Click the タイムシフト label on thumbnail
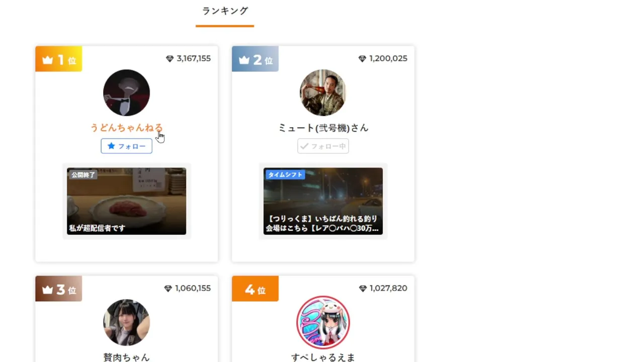The width and height of the screenshot is (644, 362). [285, 175]
